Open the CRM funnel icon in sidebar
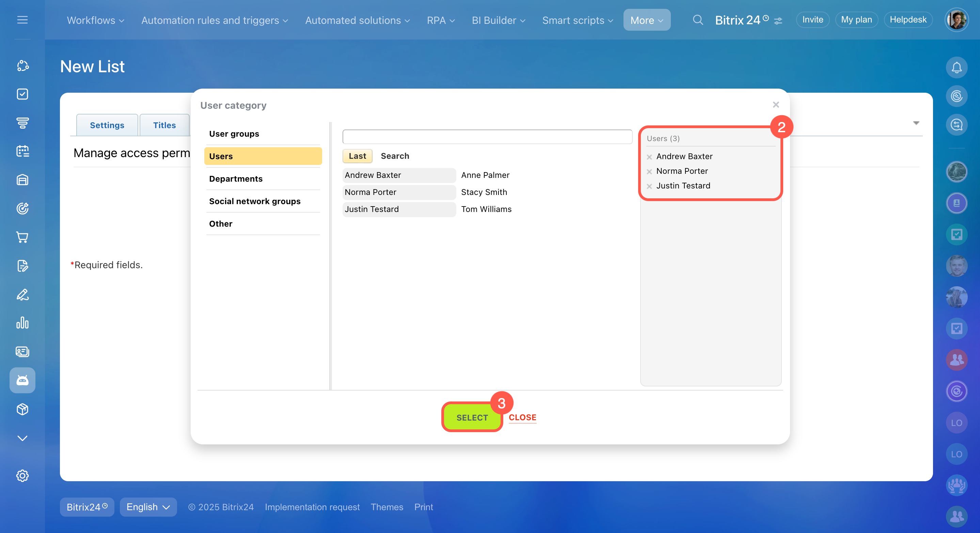Screen dimensions: 980x533 22,123
